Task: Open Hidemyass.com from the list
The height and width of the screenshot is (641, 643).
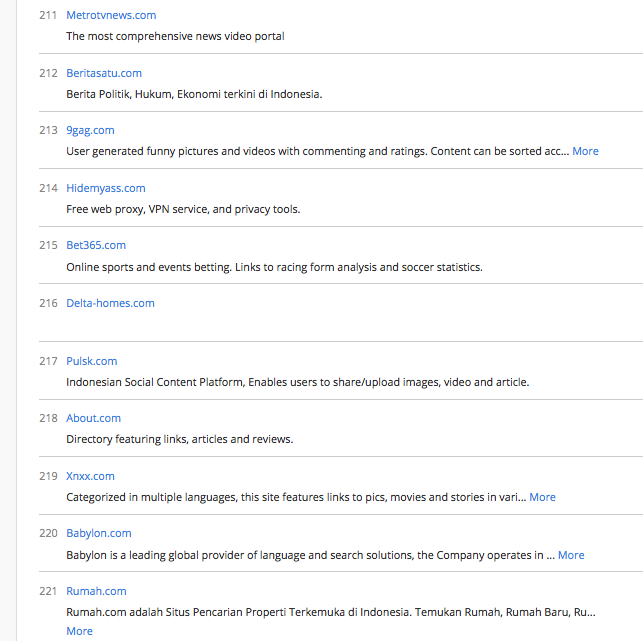Action: pyautogui.click(x=106, y=188)
